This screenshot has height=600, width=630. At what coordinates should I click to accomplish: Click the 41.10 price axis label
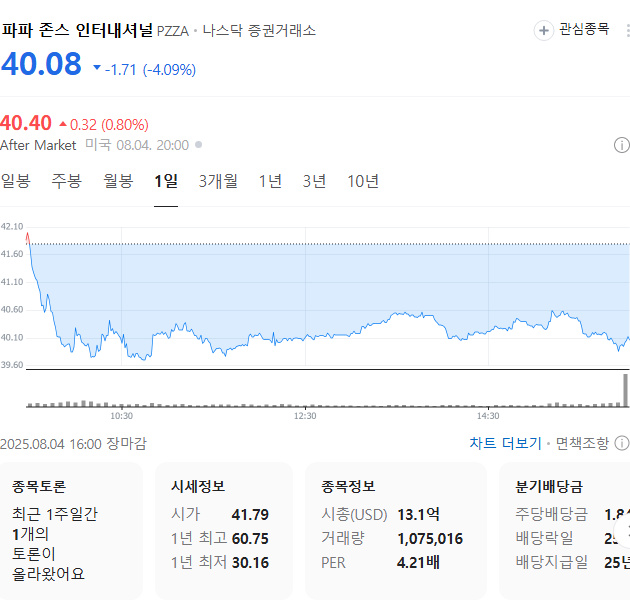(x=12, y=282)
